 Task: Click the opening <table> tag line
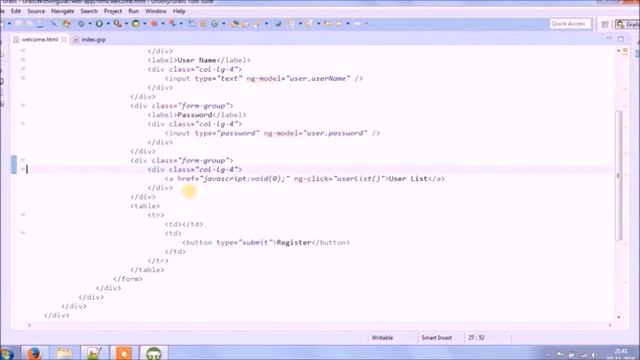(145, 206)
